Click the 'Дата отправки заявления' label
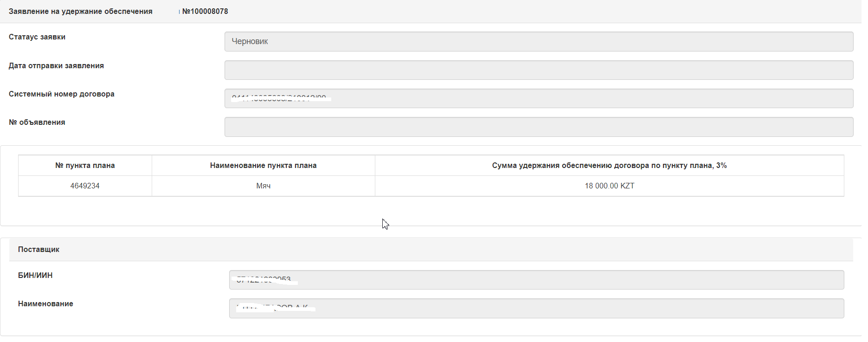Image resolution: width=868 pixels, height=342 pixels. (x=56, y=66)
